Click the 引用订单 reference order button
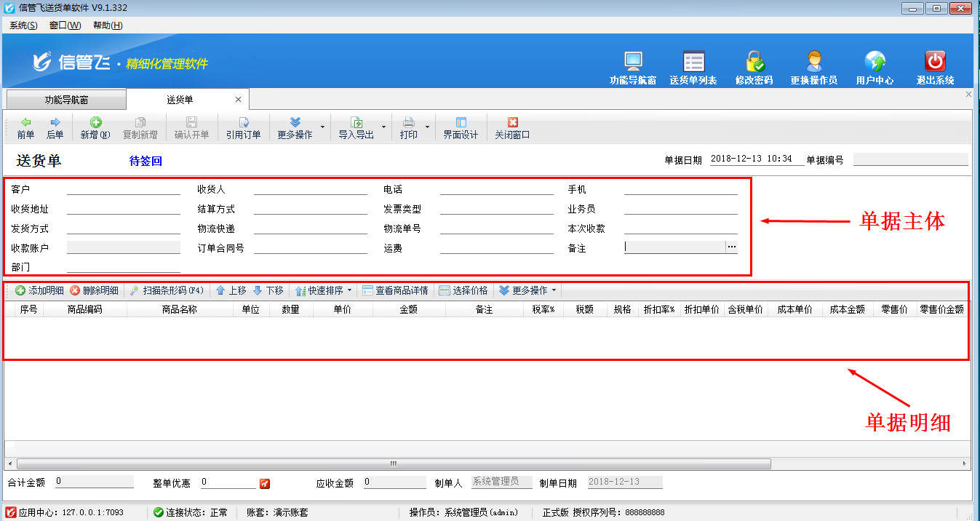 pos(243,127)
